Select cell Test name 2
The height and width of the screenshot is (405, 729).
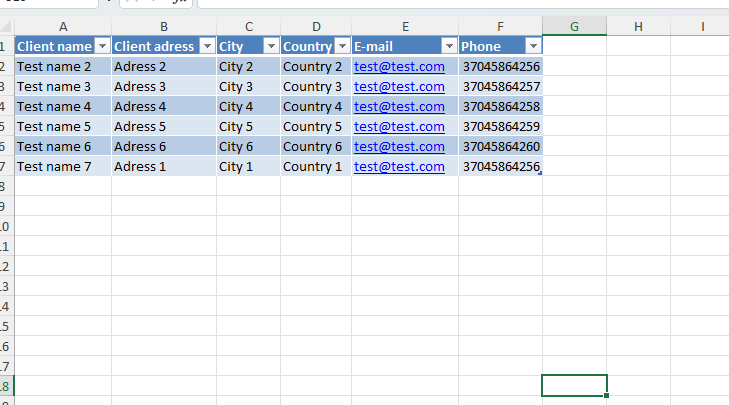click(x=63, y=66)
